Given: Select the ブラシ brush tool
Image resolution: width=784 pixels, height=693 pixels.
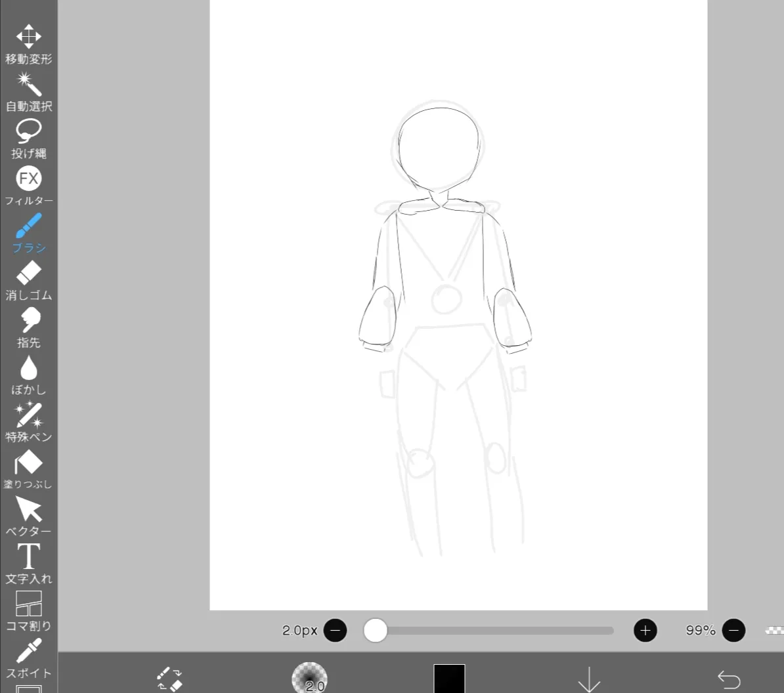Looking at the screenshot, I should click(28, 234).
